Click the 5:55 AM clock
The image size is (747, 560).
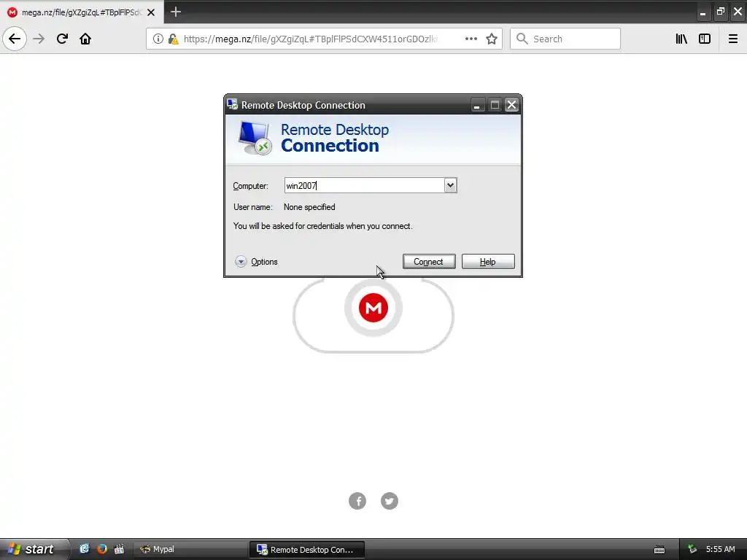(720, 549)
